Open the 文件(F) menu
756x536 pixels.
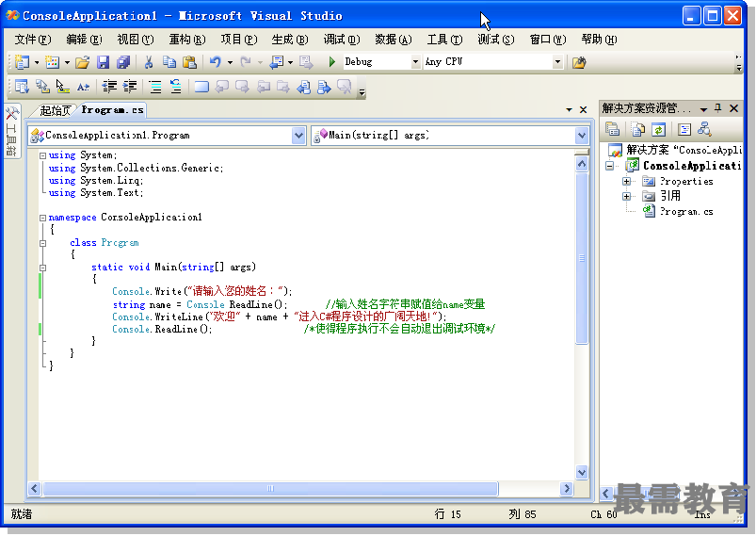pos(33,39)
